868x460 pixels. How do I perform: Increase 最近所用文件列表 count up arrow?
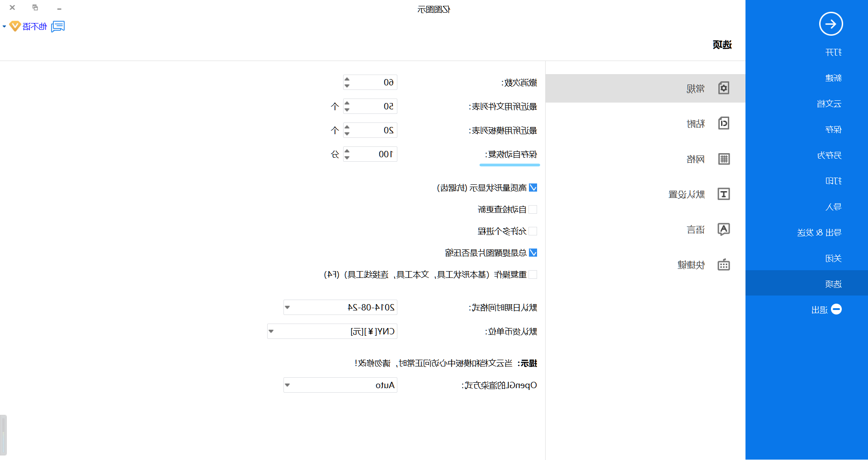[347, 103]
